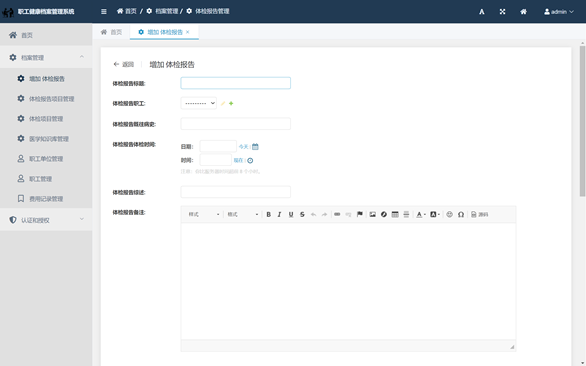Close the 增加 体检报告 tab

(x=188, y=32)
